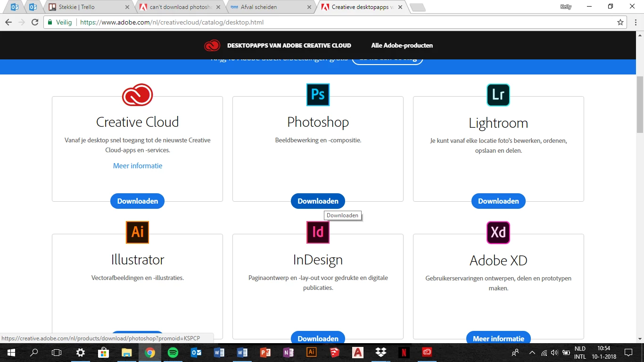Download Photoshop with its Downloaden button
This screenshot has height=362, width=644.
(x=318, y=201)
